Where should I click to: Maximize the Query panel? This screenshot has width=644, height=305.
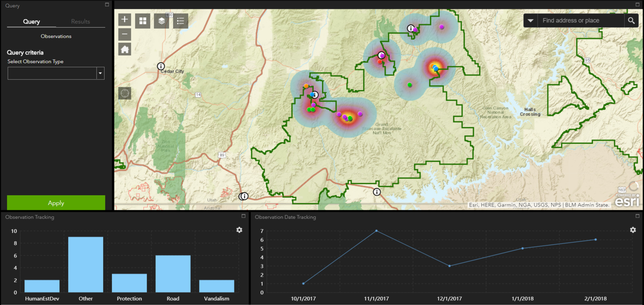107,5
